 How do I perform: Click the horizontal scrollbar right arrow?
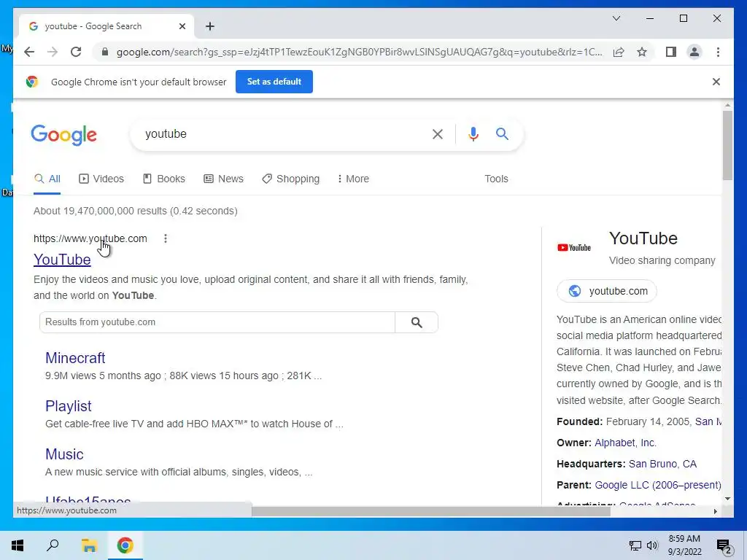click(715, 511)
